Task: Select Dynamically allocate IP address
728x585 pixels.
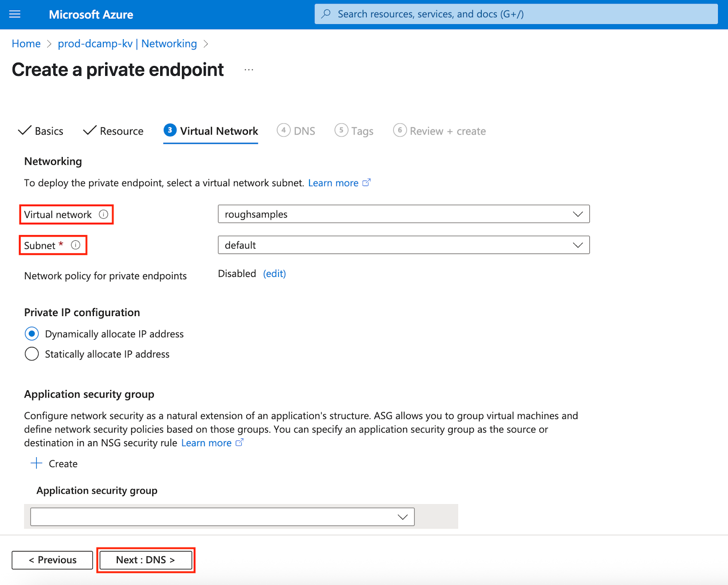Action: (31, 333)
